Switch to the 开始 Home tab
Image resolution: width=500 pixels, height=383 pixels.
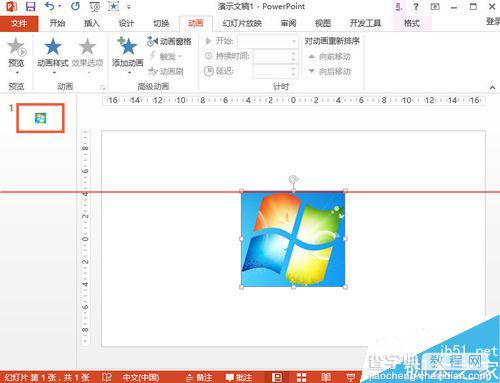[57, 23]
